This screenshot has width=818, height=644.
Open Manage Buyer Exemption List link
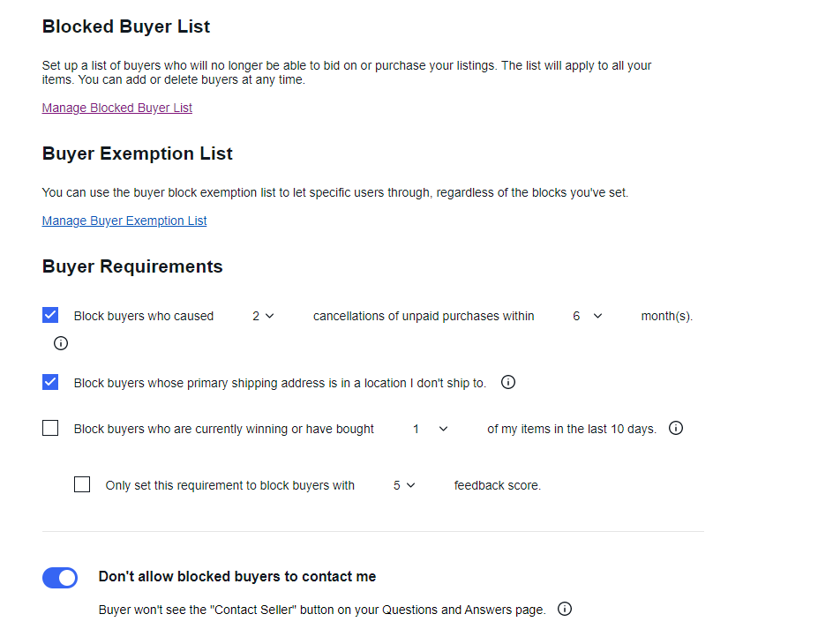124,221
